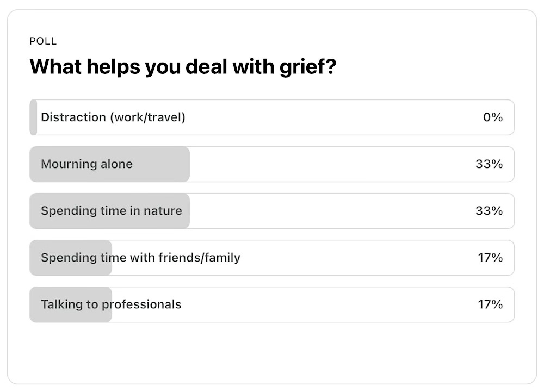The height and width of the screenshot is (392, 544).
Task: Select the POLL heading label
Action: pyautogui.click(x=44, y=41)
